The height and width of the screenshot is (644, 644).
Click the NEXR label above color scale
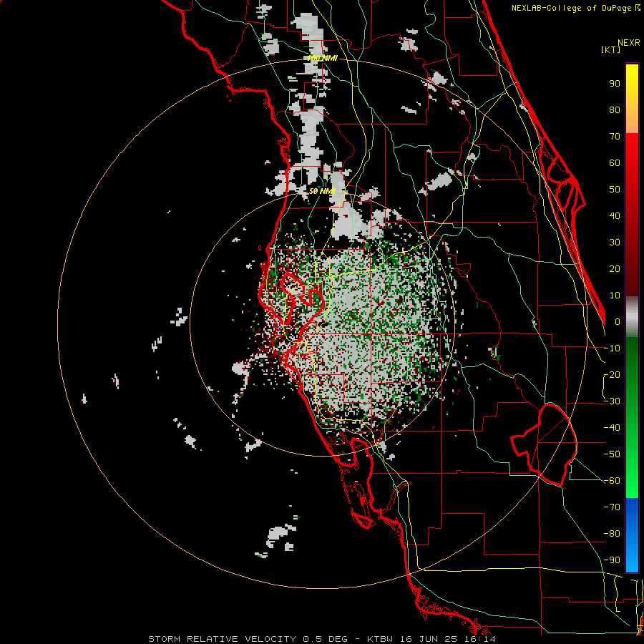629,43
